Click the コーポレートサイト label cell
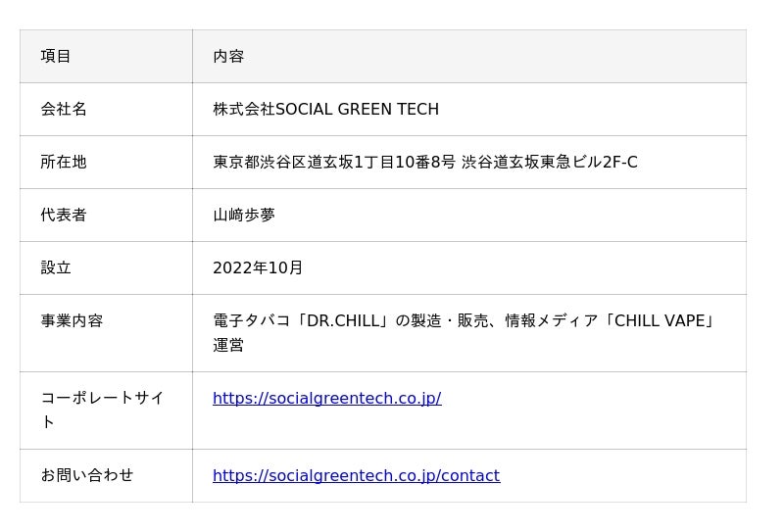This screenshot has width=784, height=532. [x=106, y=411]
